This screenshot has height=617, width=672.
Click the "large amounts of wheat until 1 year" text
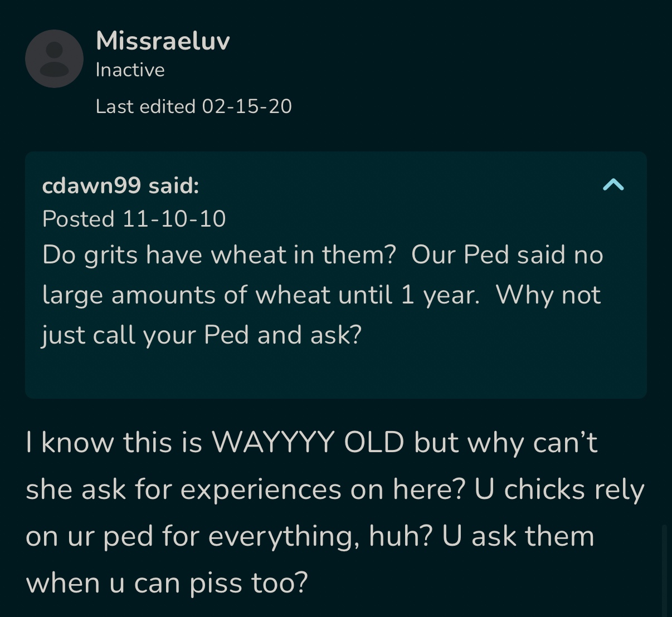260,295
